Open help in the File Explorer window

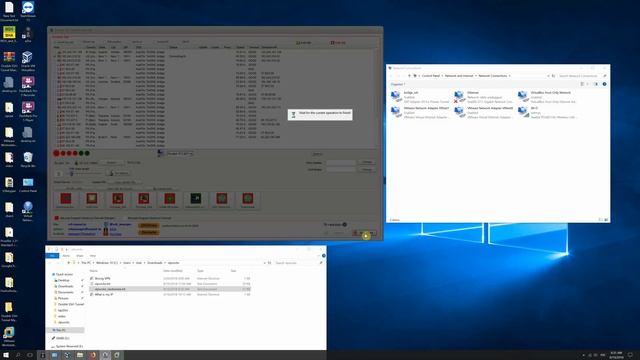pos(324,256)
